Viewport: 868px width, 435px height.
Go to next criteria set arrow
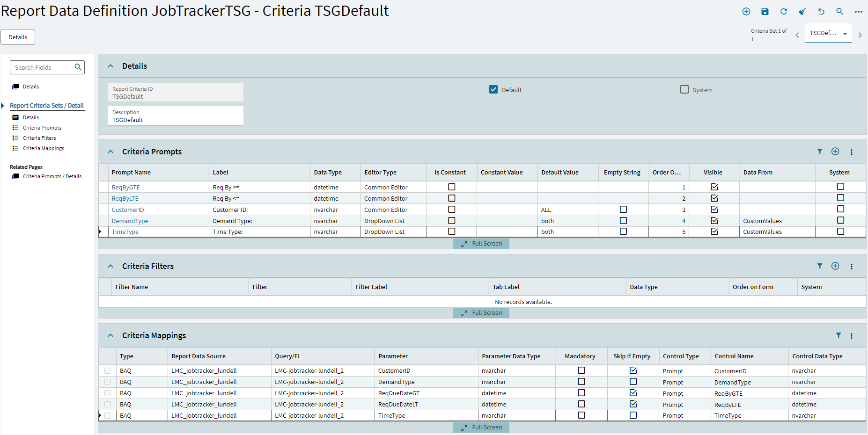coord(860,35)
